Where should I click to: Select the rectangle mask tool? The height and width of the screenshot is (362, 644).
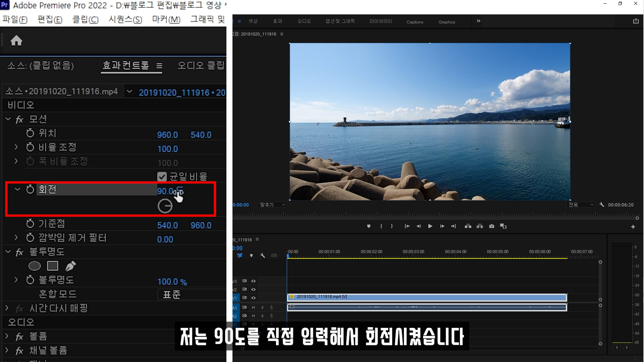tap(53, 266)
